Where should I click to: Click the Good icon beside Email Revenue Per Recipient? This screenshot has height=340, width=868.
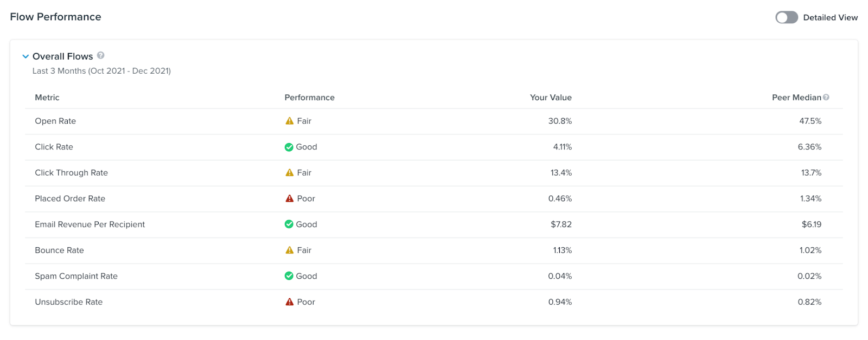point(289,224)
